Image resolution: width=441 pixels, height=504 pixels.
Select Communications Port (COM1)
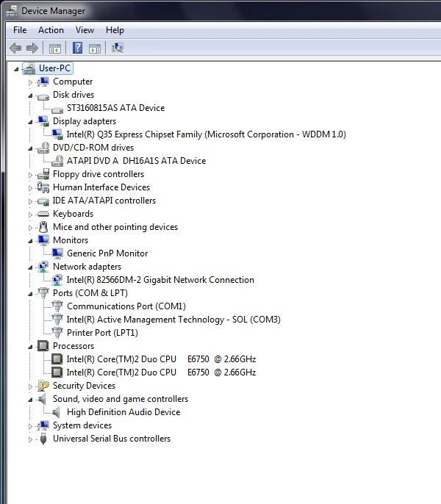click(126, 306)
